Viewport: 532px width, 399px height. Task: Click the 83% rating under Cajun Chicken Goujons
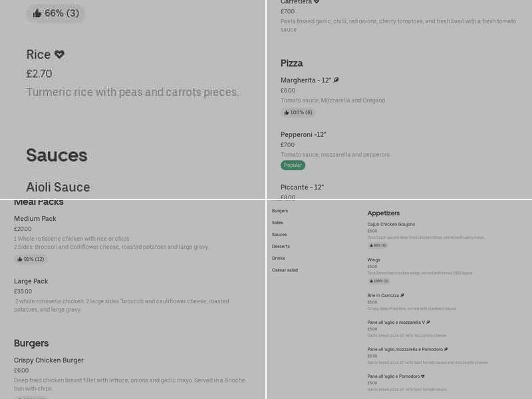377,245
